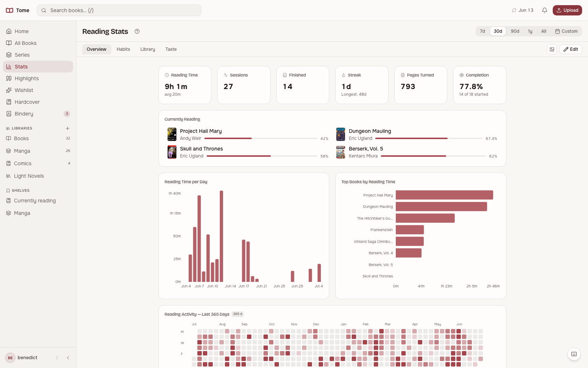Open Skull and Thrones cover thumbnail
The width and height of the screenshot is (588, 368).
172,152
